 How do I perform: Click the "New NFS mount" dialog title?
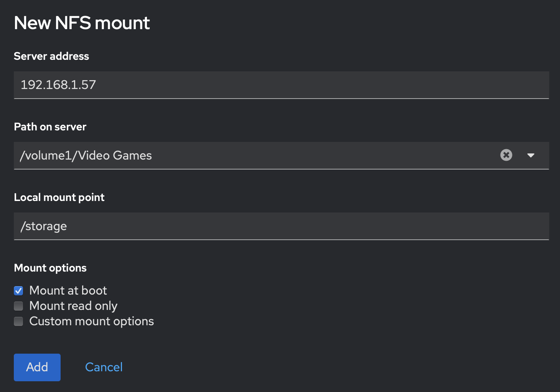[x=82, y=23]
